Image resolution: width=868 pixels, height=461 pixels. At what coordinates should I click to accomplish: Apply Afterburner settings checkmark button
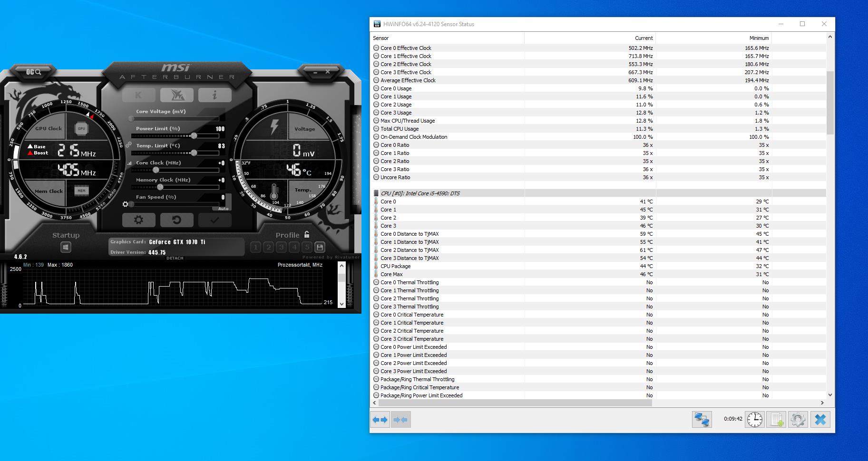215,220
